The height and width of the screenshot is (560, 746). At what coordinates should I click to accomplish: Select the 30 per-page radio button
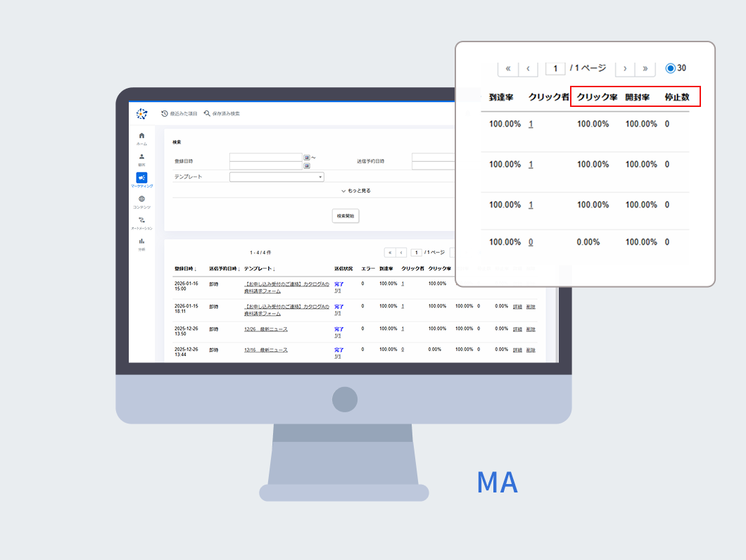click(x=670, y=68)
